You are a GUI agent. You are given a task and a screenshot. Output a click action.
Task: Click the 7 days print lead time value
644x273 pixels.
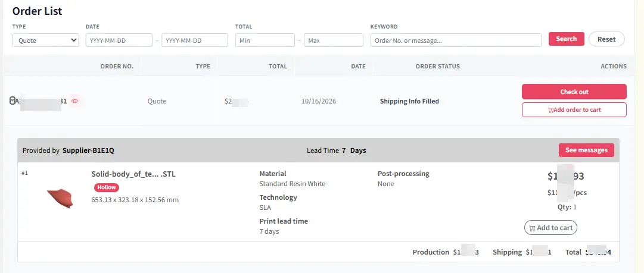(269, 231)
